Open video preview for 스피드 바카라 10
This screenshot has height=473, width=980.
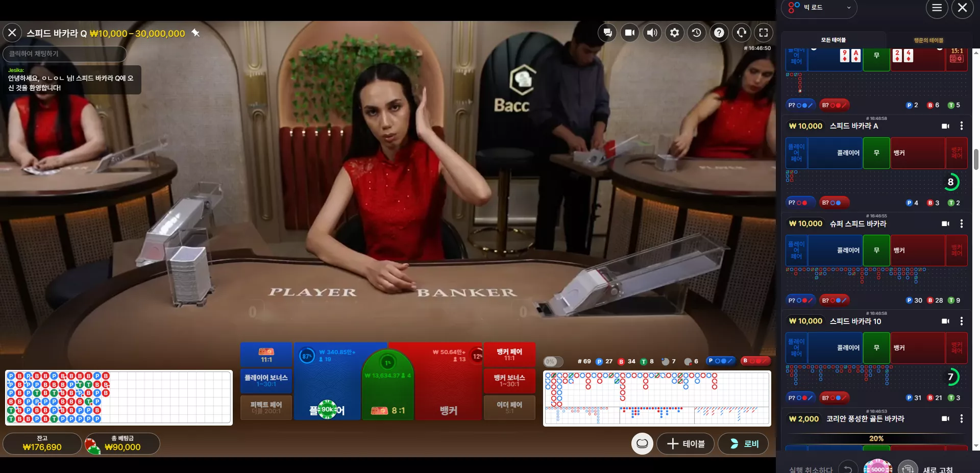coord(945,321)
